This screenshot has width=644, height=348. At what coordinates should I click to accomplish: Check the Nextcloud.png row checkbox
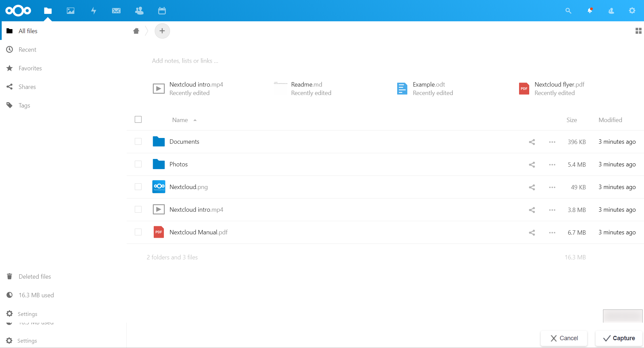point(138,187)
